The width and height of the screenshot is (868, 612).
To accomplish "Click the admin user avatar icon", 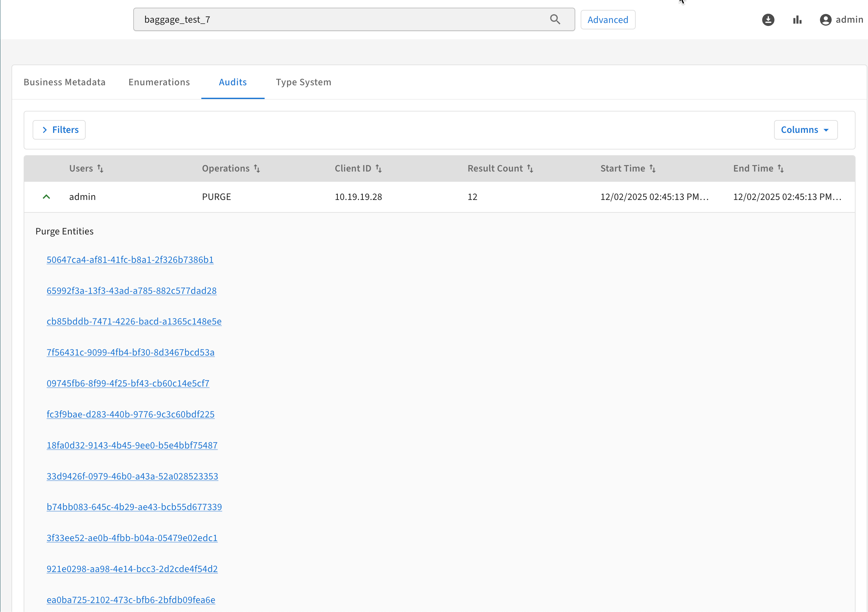I will click(x=825, y=20).
